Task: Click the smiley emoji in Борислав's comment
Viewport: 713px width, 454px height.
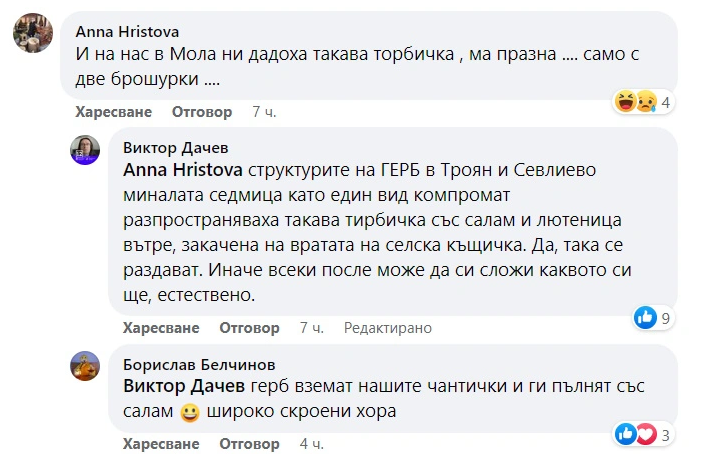Action: (x=190, y=410)
